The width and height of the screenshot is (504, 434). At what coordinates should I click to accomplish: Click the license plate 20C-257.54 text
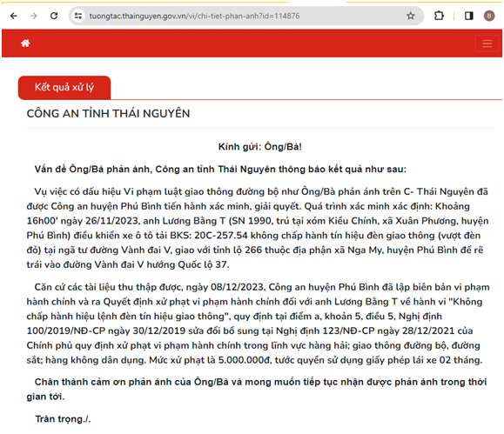221,236
